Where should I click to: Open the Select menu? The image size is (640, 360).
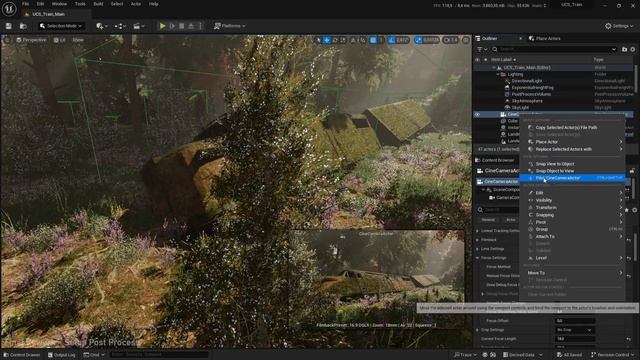(x=117, y=4)
